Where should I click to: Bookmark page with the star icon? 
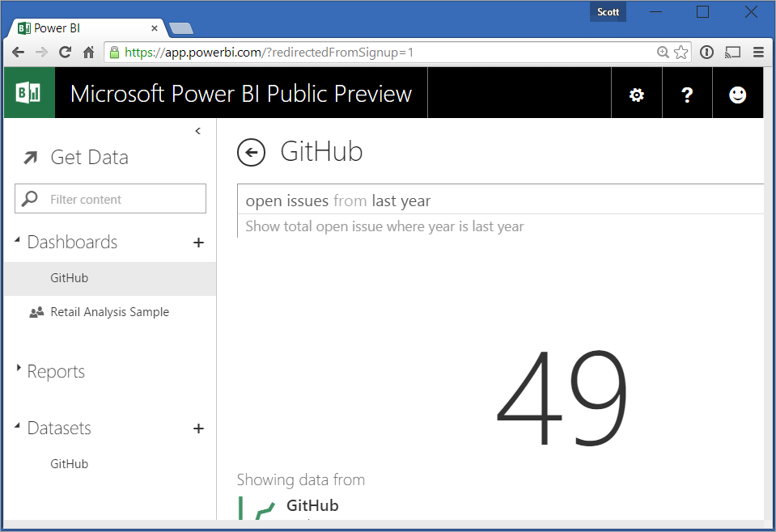[x=681, y=53]
